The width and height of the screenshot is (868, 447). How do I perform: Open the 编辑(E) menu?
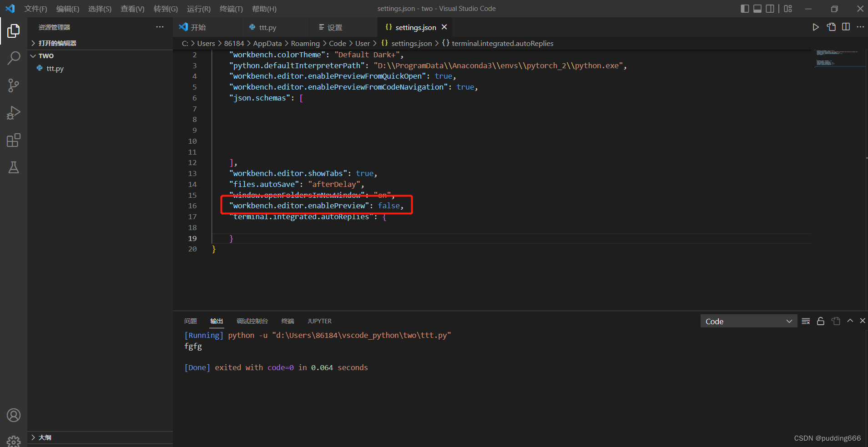coord(68,9)
